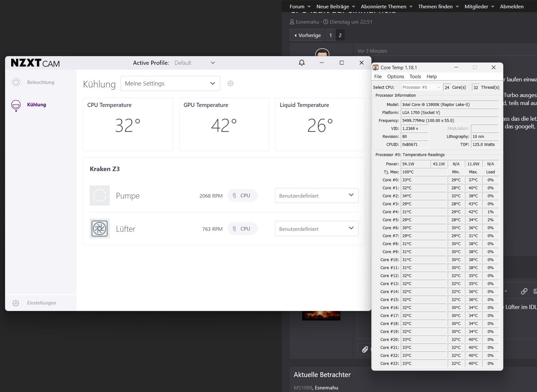This screenshot has width=537, height=392.
Task: Expand the Forum menu arrow
Action: (309, 7)
